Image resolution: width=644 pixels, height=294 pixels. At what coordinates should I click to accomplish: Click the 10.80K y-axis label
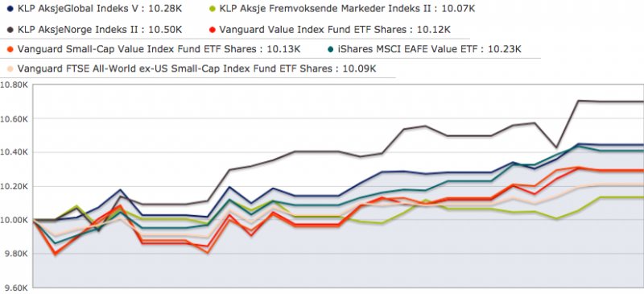tap(14, 85)
